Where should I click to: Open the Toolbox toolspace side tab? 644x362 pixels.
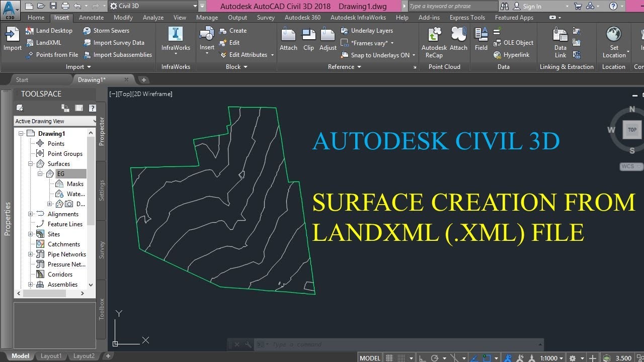click(102, 309)
